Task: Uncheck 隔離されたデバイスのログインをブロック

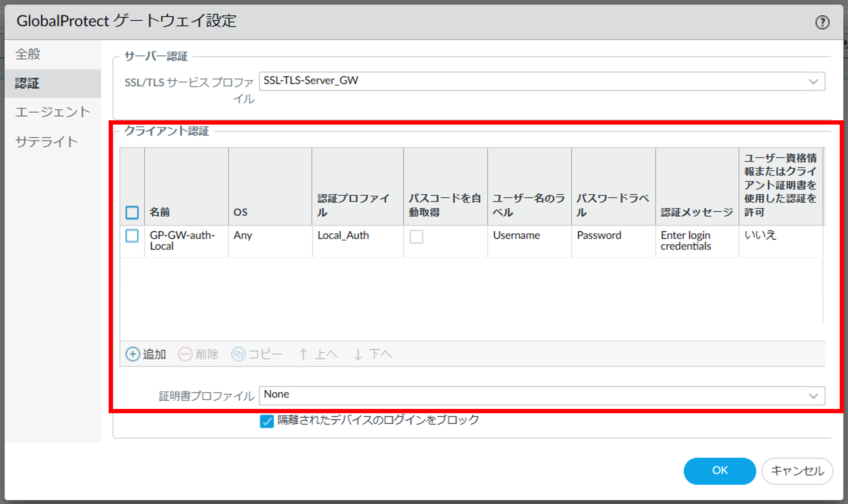Action: click(x=267, y=421)
